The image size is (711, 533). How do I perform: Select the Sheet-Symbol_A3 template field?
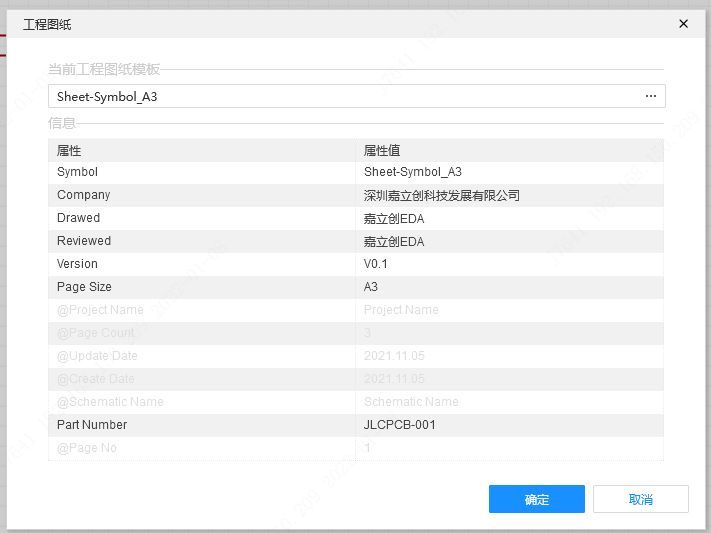click(x=340, y=96)
